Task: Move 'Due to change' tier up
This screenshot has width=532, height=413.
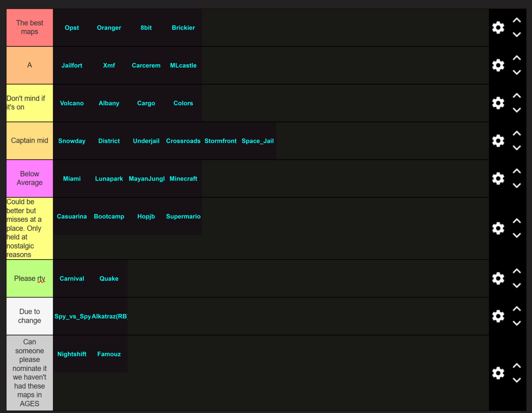Action: pos(517,309)
